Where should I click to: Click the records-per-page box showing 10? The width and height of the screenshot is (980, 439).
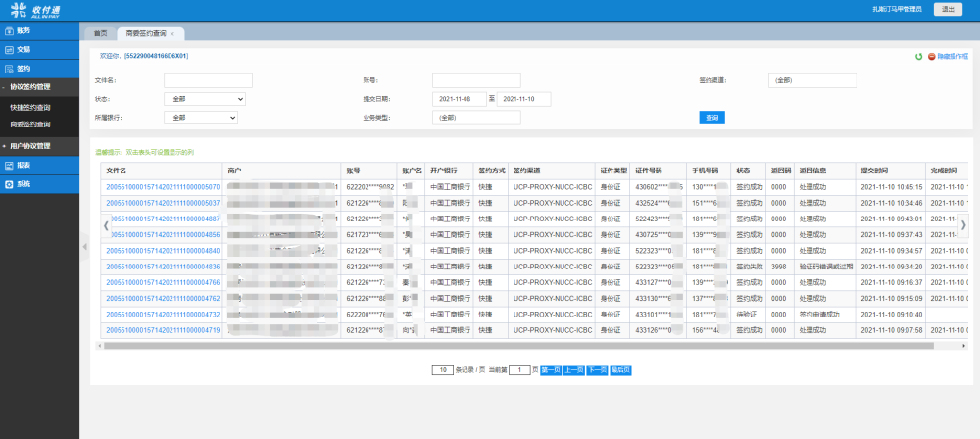[443, 370]
